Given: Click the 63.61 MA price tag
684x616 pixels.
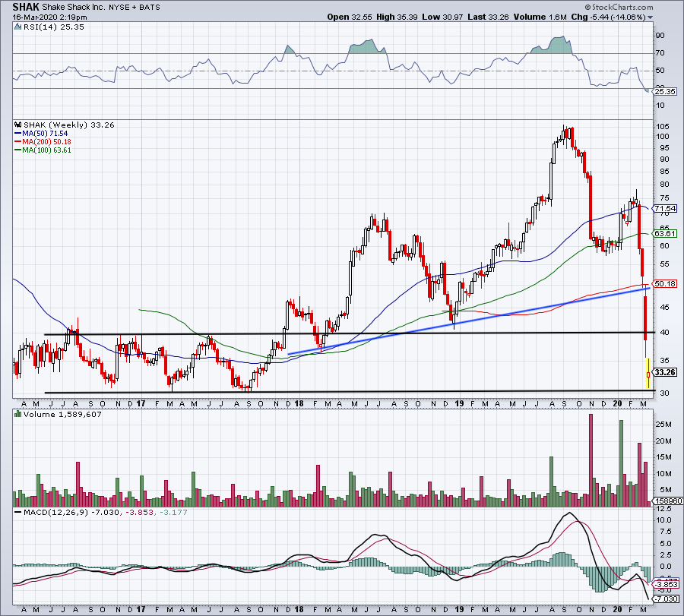Looking at the screenshot, I should [x=664, y=234].
